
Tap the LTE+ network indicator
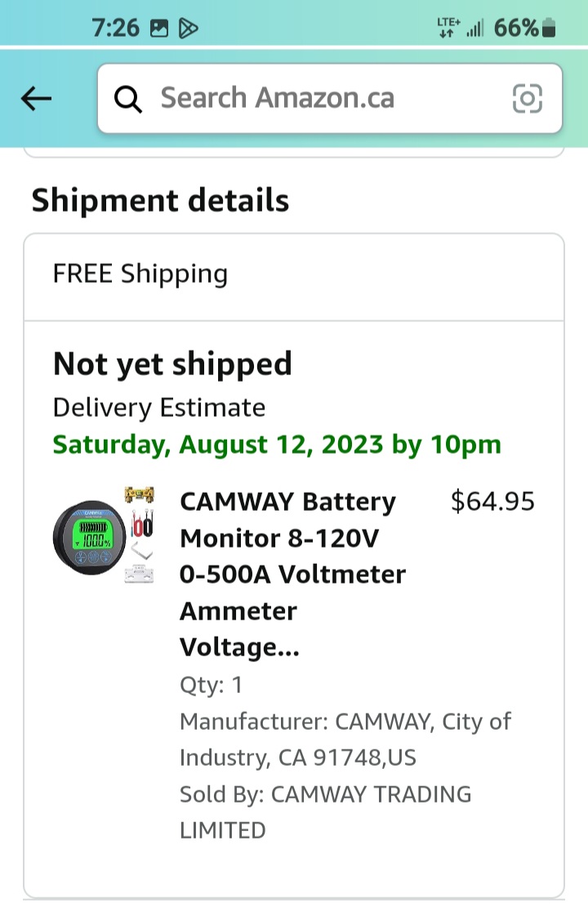click(447, 27)
